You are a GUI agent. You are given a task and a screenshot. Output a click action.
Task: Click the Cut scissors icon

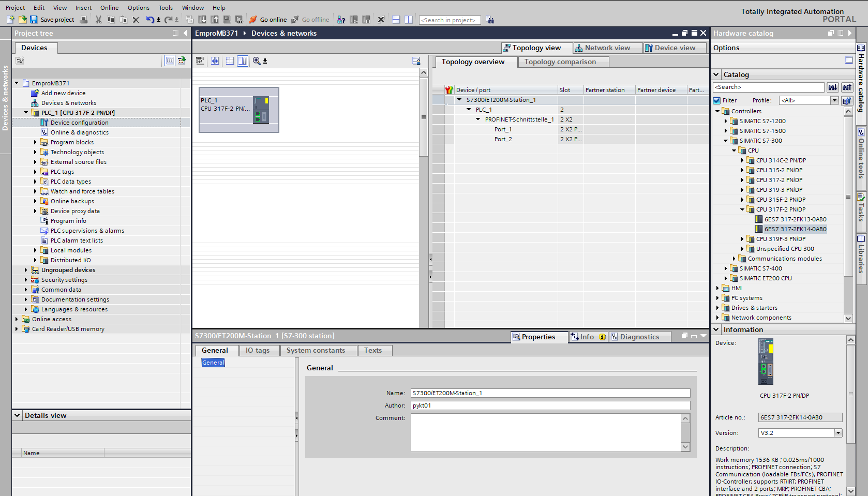pos(98,20)
